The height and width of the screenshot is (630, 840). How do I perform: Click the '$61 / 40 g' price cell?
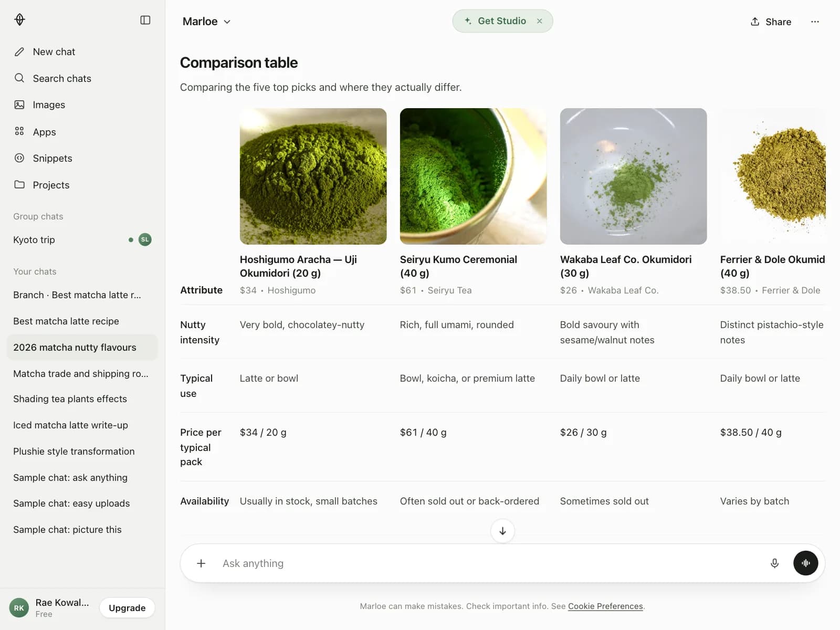point(423,433)
